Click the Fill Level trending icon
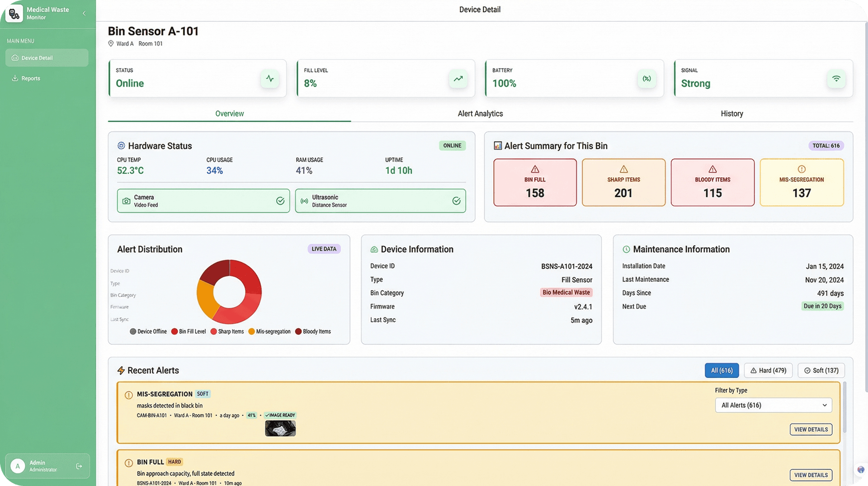Screen dimensions: 868x486 [458, 78]
